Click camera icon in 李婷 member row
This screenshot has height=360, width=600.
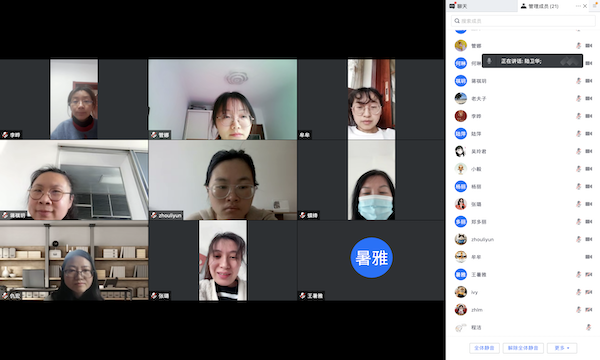(x=589, y=116)
